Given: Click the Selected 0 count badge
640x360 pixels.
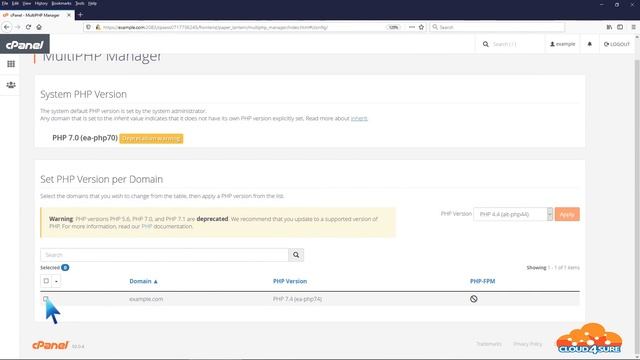Looking at the screenshot, I should pos(65,268).
